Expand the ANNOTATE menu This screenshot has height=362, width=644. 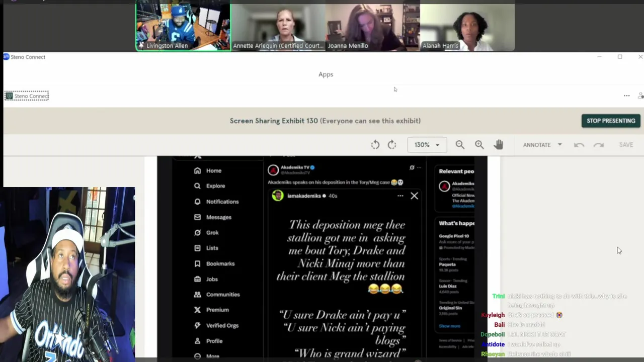(542, 145)
